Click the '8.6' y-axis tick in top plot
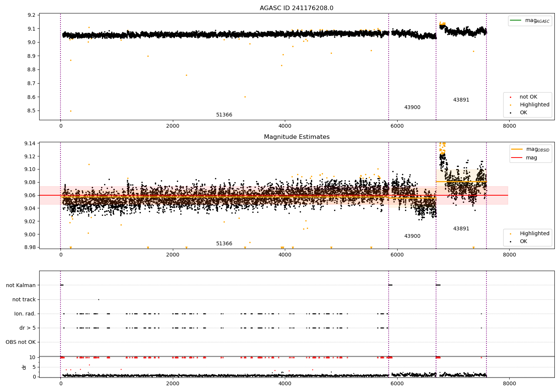The height and width of the screenshot is (392, 560). click(32, 97)
